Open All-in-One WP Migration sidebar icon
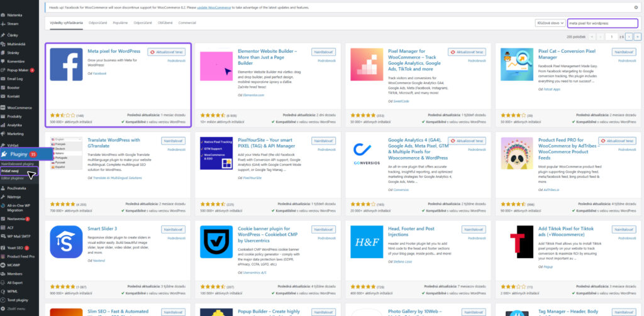Viewport: 644px width, 316px height. pos(3,207)
